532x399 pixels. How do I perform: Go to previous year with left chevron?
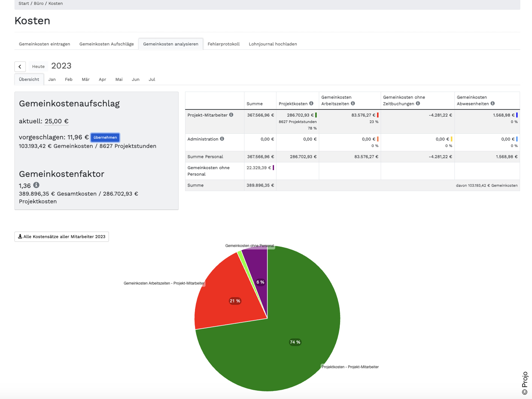[20, 66]
